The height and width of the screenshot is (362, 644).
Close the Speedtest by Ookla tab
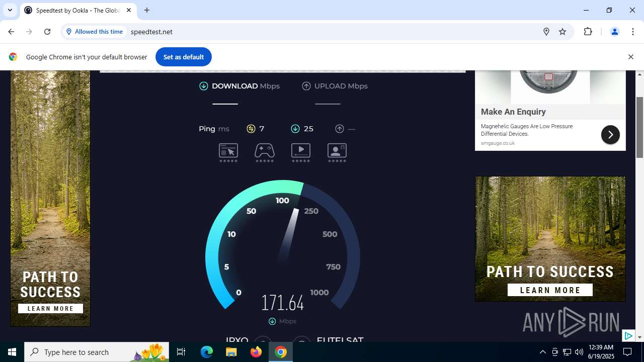[x=129, y=10]
